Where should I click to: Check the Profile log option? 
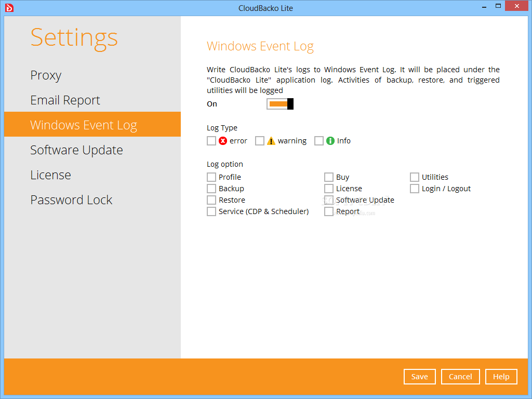(211, 177)
